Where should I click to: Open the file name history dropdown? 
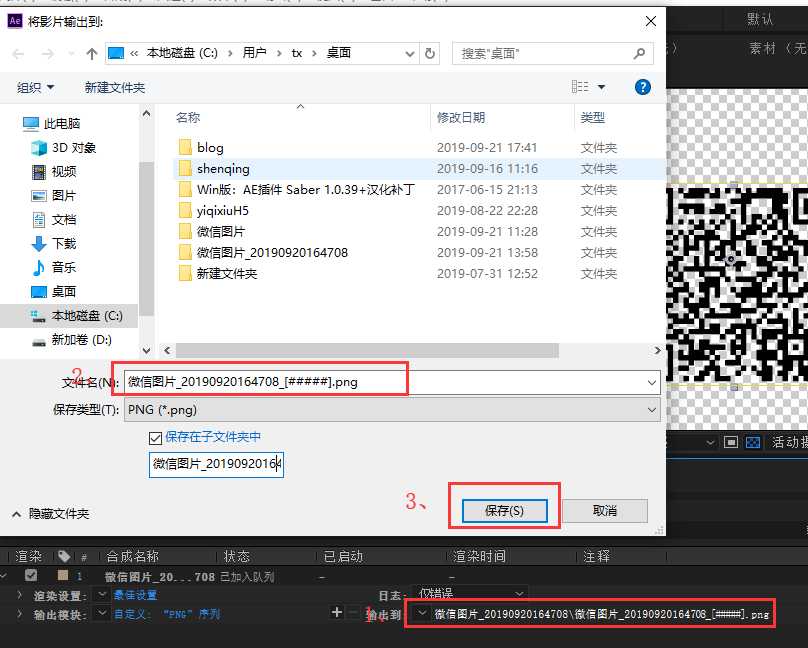tap(652, 383)
